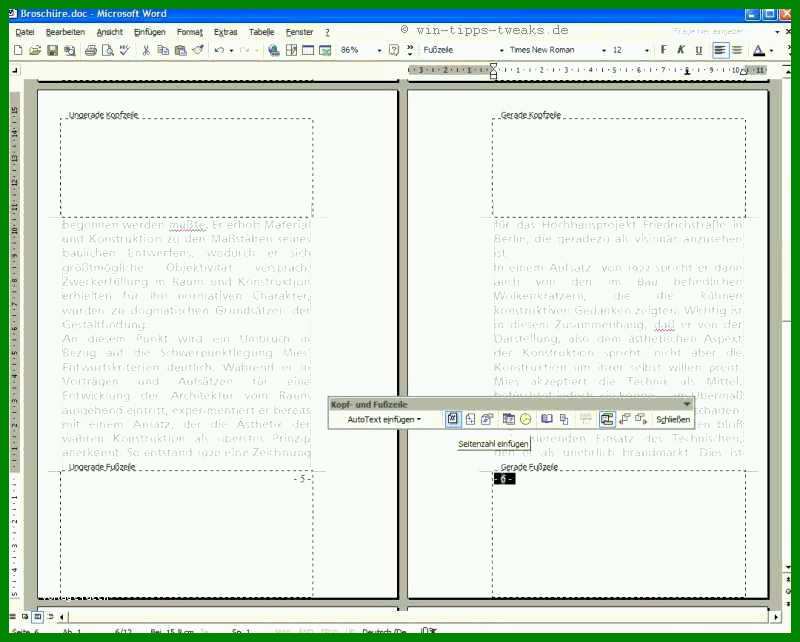800x642 pixels.
Task: Switch between header and footer
Action: (x=607, y=419)
